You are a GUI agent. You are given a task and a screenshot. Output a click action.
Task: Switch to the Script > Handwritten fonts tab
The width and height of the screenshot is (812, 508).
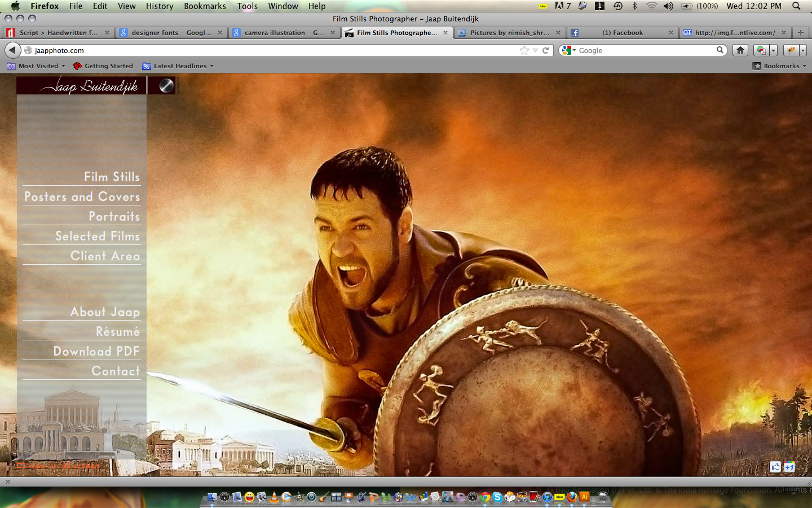(58, 33)
